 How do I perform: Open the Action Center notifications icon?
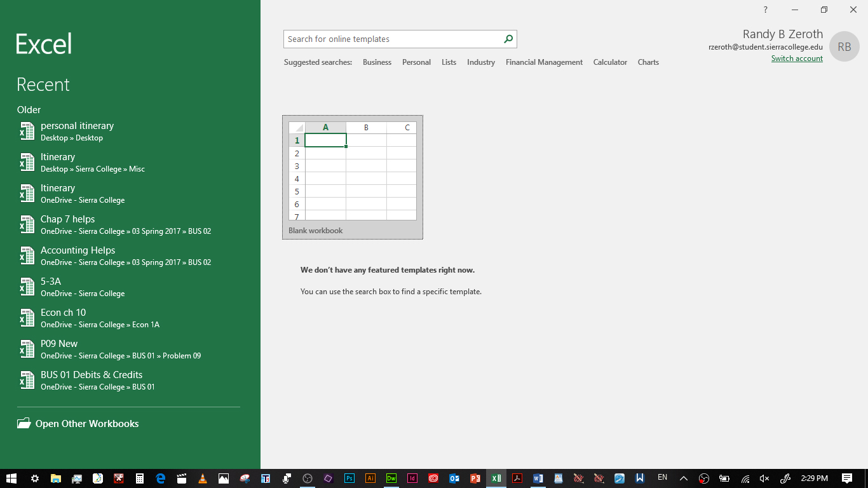[847, 478]
